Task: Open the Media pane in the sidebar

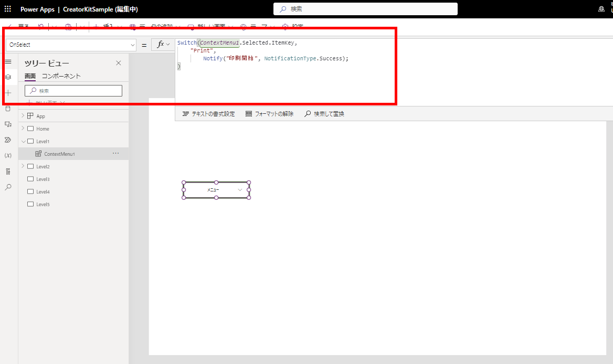Action: click(8, 124)
